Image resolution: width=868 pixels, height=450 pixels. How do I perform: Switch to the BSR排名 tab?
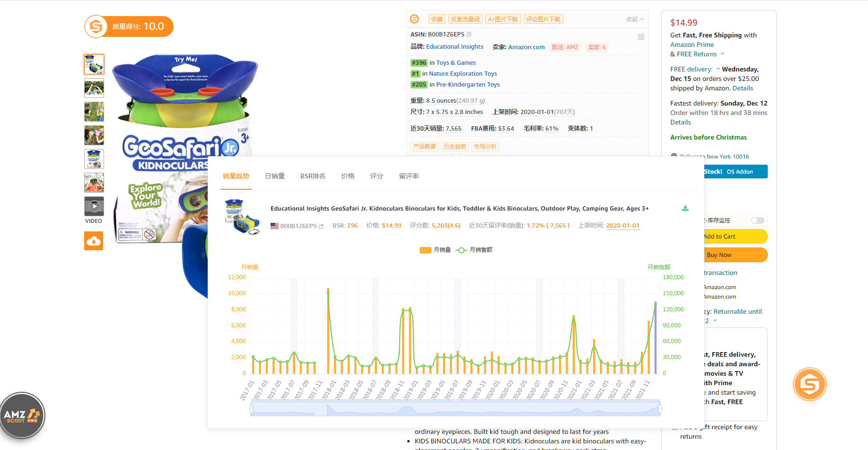tap(313, 176)
